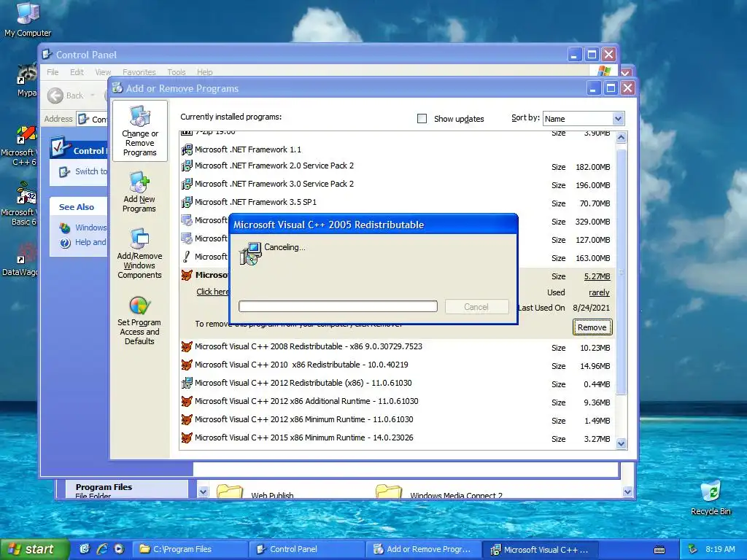Click .NET Framework 2.0 Service Pack 2 icon
This screenshot has height=560, width=747.
(x=187, y=166)
